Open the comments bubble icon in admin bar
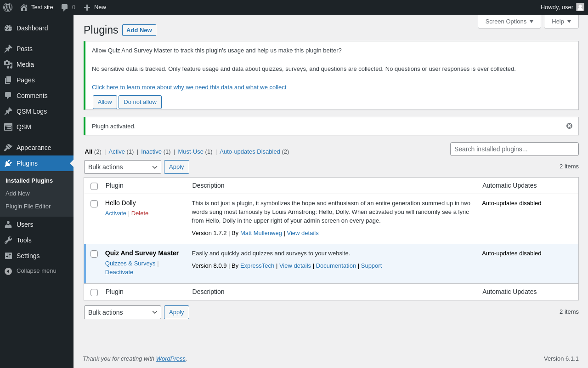Image resolution: width=588 pixels, height=368 pixels. pos(65,7)
